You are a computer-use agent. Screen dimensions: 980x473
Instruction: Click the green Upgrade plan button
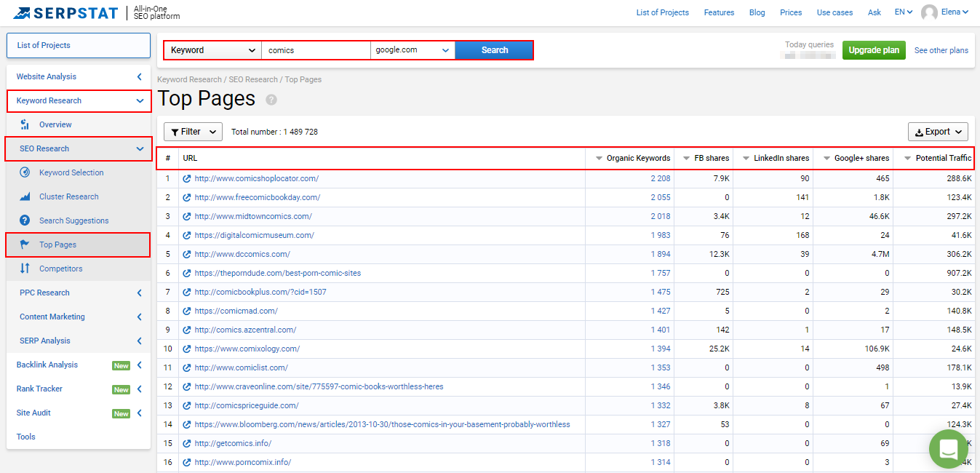(874, 50)
